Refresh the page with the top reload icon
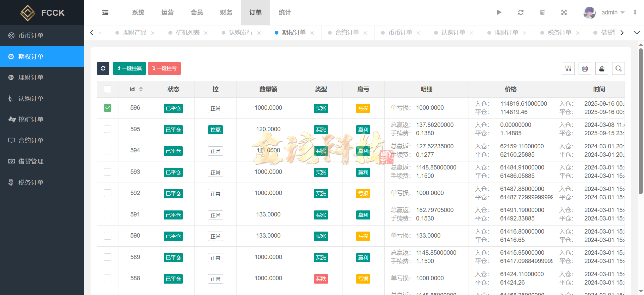 [x=521, y=12]
